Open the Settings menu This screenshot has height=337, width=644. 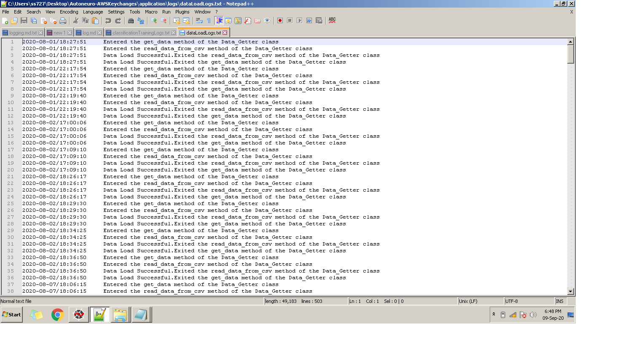tap(116, 12)
